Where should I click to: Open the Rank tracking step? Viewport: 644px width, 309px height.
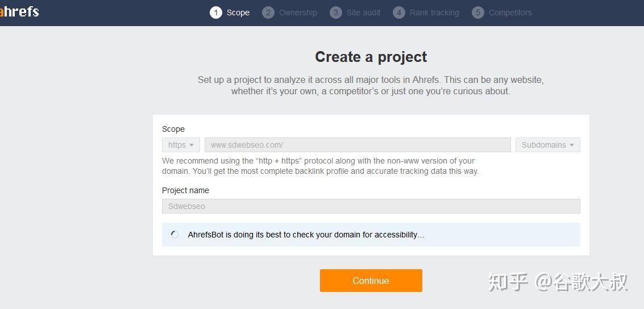point(434,12)
